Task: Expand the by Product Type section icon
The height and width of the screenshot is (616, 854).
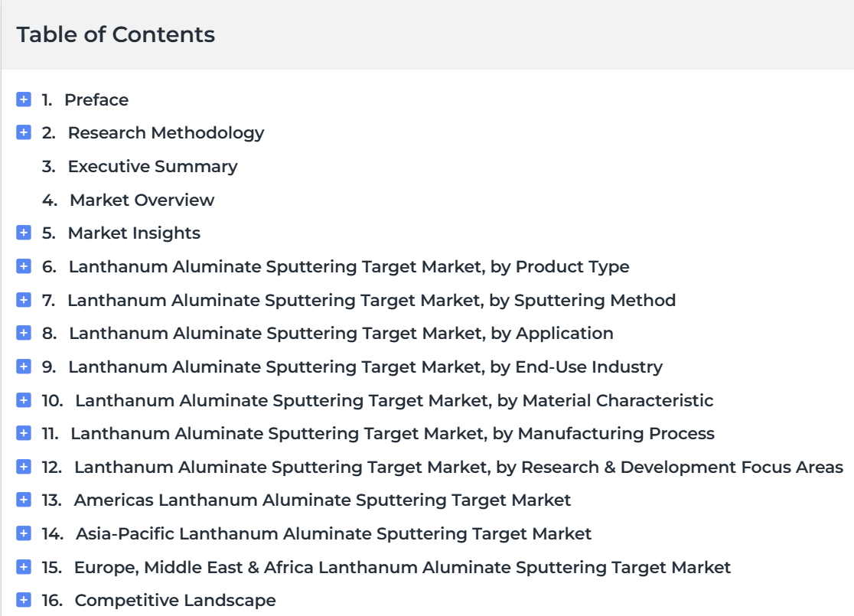Action: 24,266
